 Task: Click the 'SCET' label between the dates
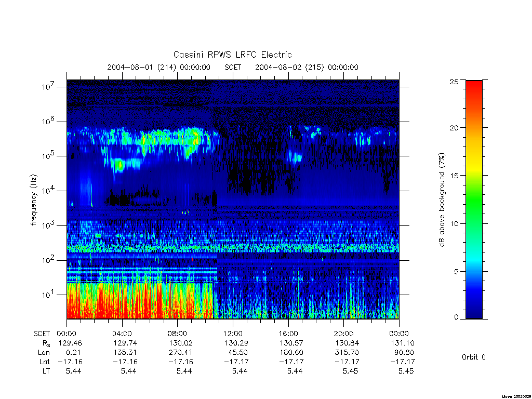[x=233, y=67]
